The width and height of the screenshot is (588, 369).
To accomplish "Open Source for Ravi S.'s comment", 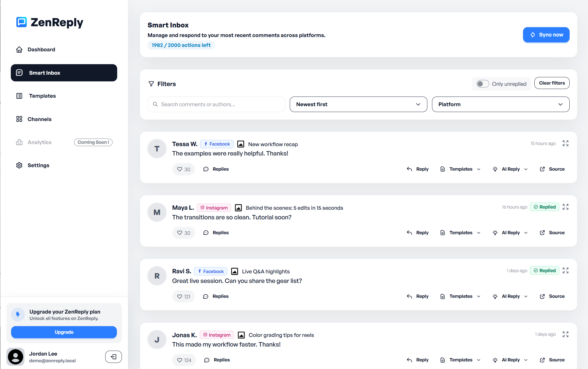I will click(x=552, y=296).
